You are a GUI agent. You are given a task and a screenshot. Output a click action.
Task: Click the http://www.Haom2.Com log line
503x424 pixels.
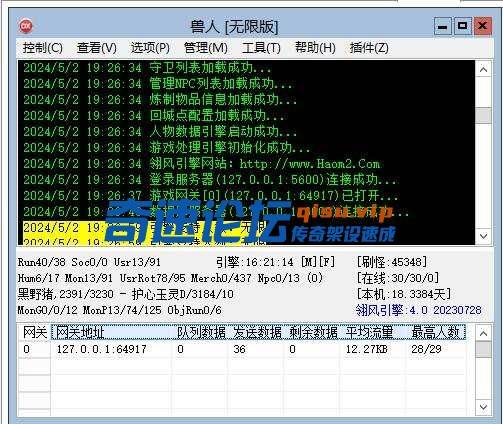pyautogui.click(x=202, y=164)
